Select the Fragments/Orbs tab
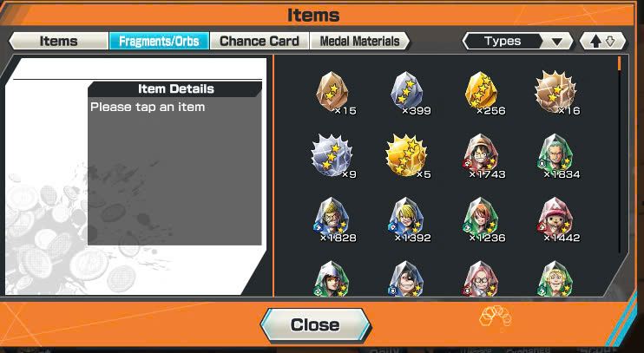Screen dimensions: 644x353 (159, 41)
